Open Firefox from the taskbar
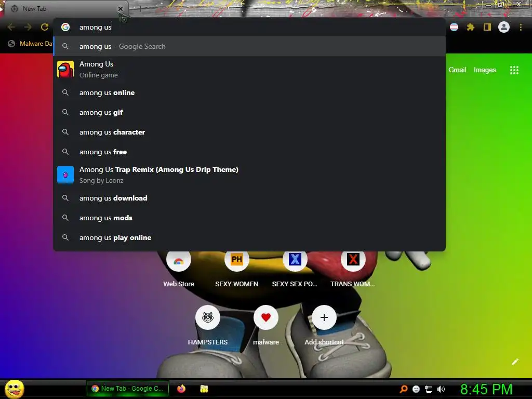Image resolution: width=532 pixels, height=399 pixels. (181, 389)
